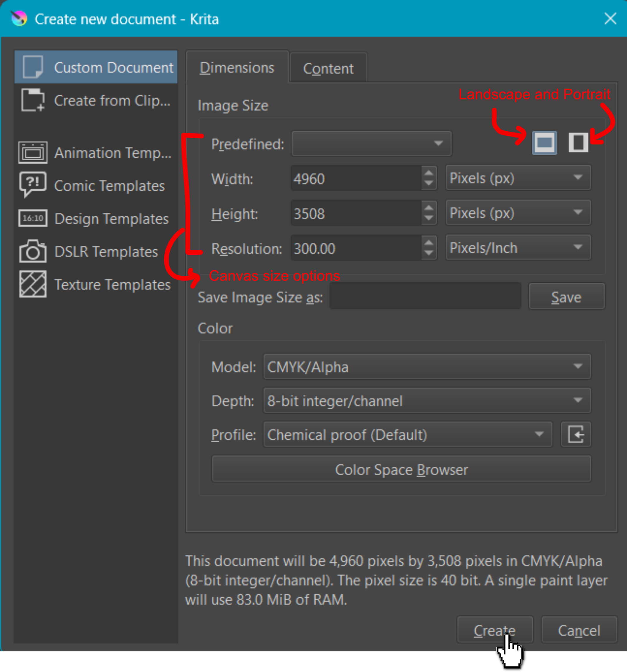627x672 pixels.
Task: Click the Krita logo in title bar
Action: coord(19,19)
